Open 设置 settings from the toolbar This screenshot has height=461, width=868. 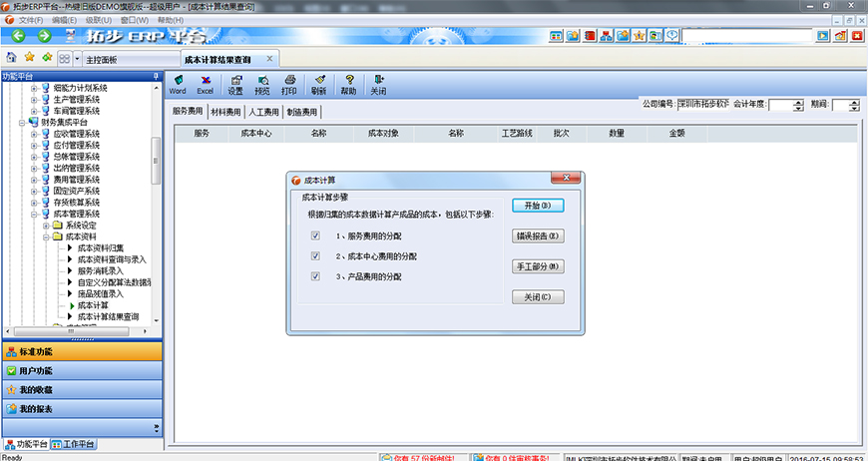[234, 83]
